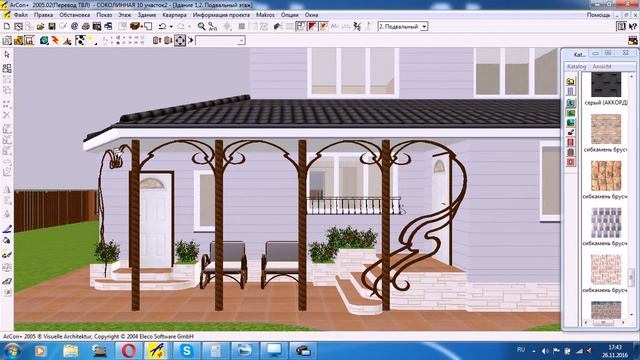
Task: Click the @ internet icon in toolbar
Action: pos(74,27)
